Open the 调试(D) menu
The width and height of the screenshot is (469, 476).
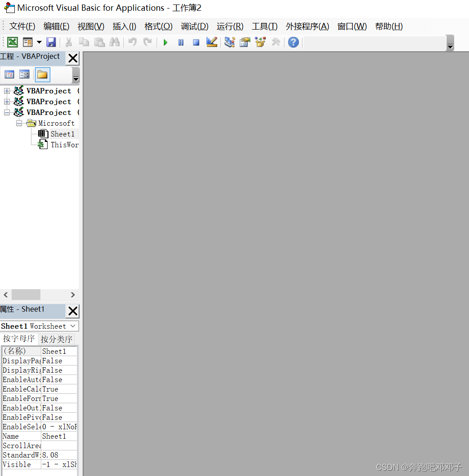(195, 26)
